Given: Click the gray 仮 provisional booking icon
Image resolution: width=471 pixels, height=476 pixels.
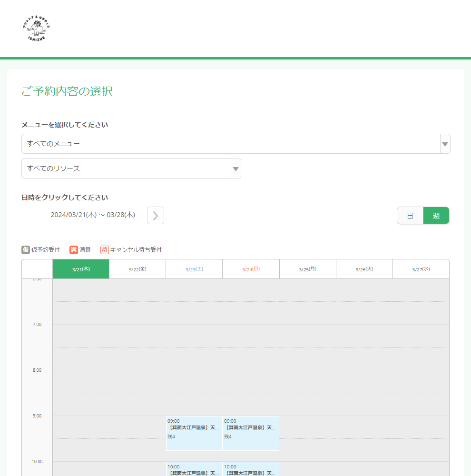Looking at the screenshot, I should click(x=26, y=250).
